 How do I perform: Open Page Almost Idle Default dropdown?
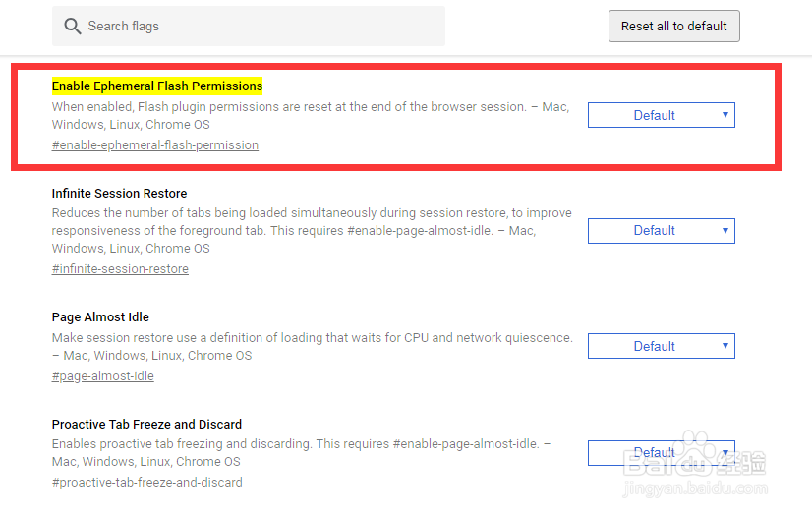(x=662, y=346)
